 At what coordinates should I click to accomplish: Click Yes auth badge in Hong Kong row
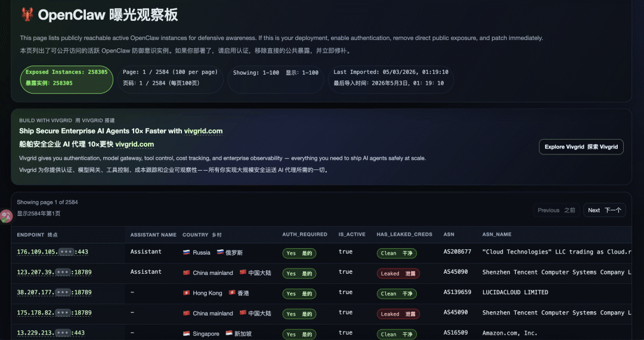pyautogui.click(x=299, y=293)
